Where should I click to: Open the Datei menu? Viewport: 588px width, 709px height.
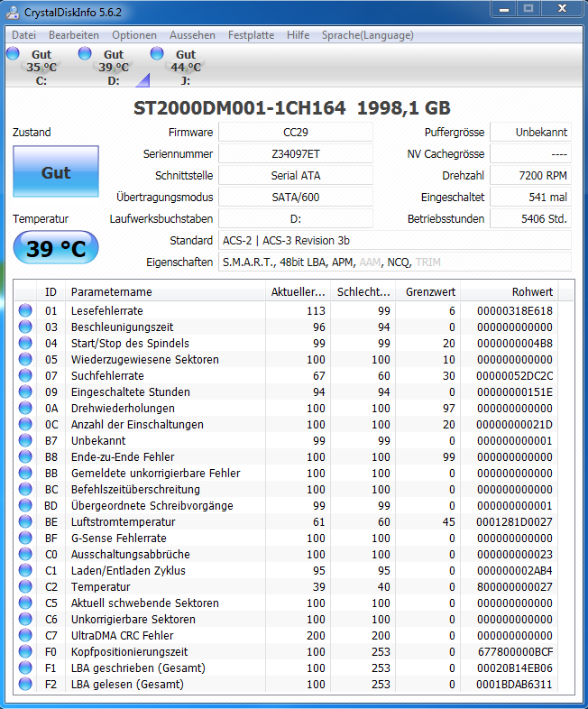(23, 35)
